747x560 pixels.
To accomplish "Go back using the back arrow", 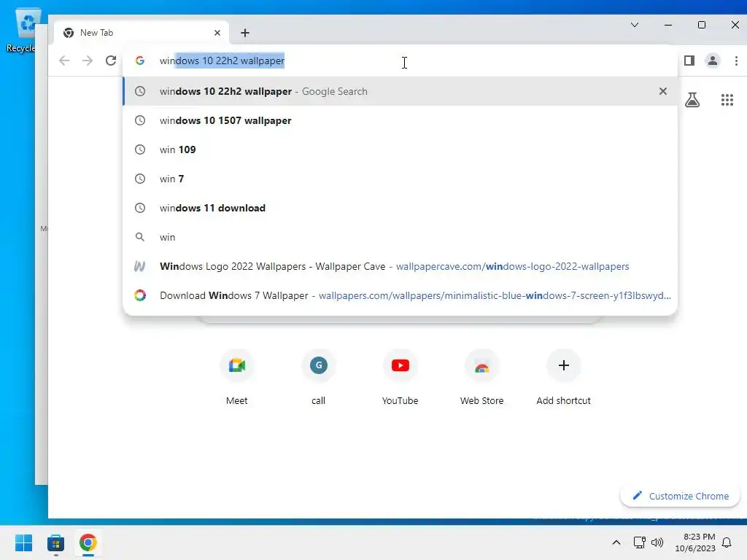I will point(64,61).
